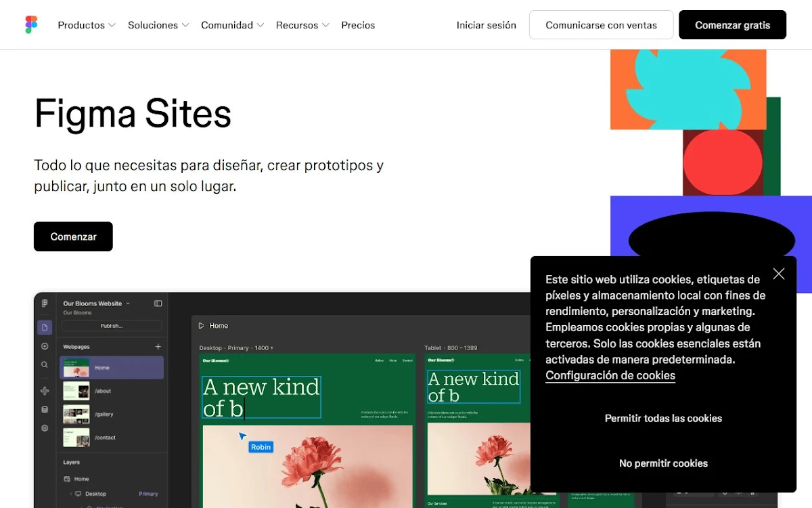The image size is (812, 508).
Task: Click Permitir todas las cookies
Action: pos(663,418)
